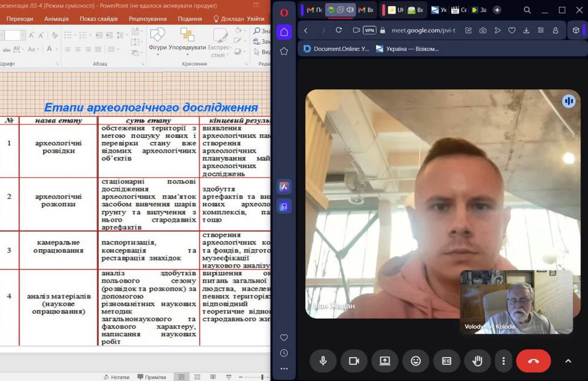Click the VPN badge in address bar

(x=369, y=30)
